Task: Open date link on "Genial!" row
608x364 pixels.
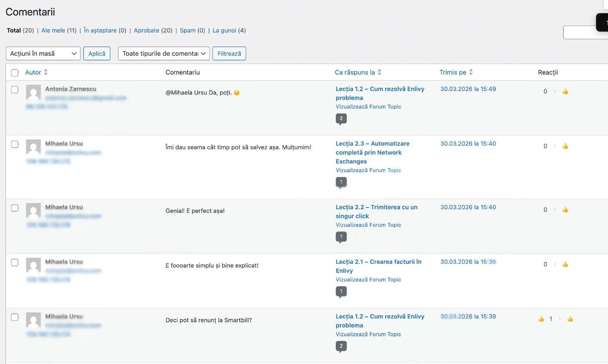Action: (x=468, y=207)
